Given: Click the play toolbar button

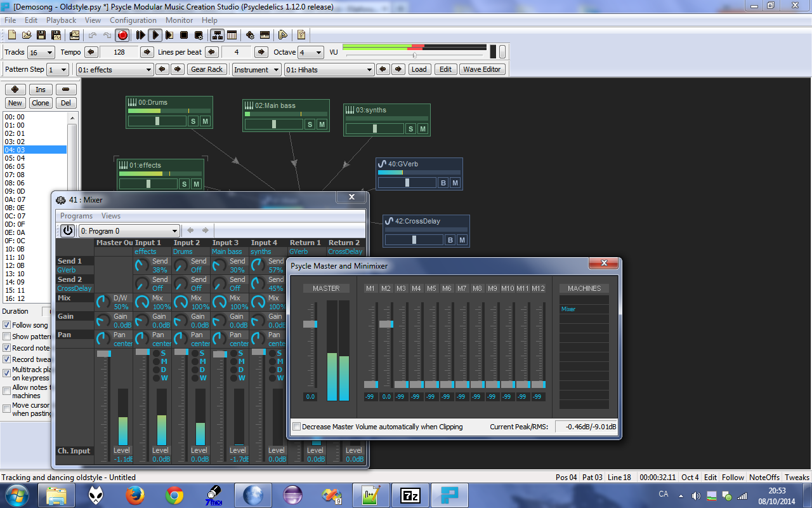Looking at the screenshot, I should click(155, 35).
